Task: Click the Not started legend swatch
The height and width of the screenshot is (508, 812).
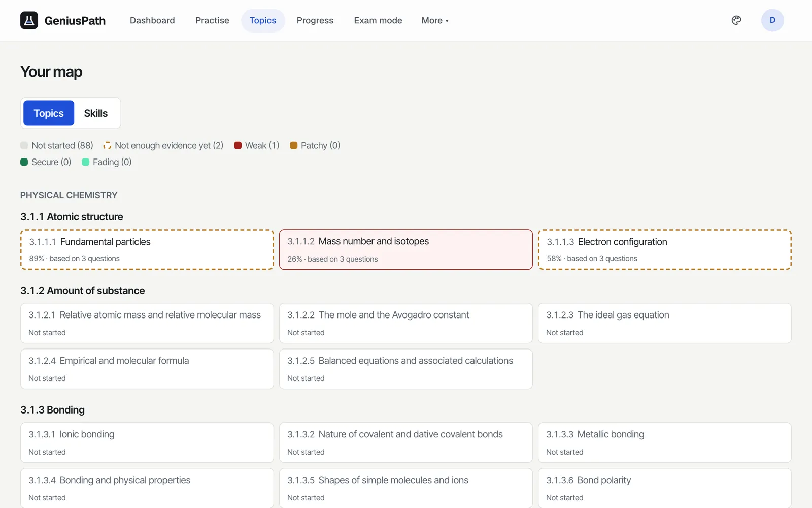Action: (24, 145)
